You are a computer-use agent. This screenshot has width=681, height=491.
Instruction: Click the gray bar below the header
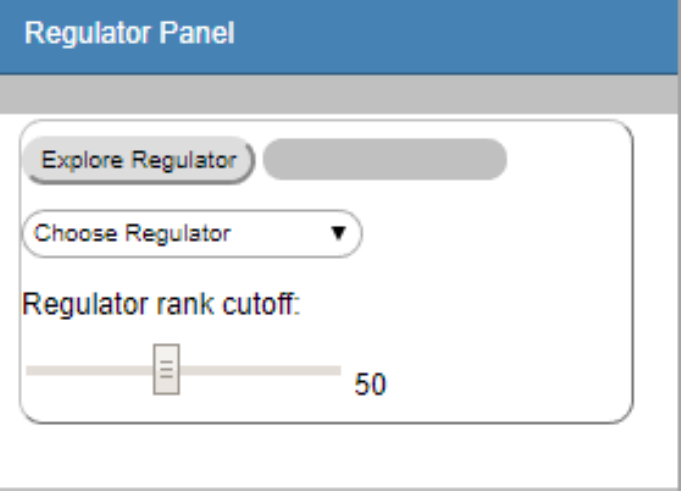coord(340,96)
